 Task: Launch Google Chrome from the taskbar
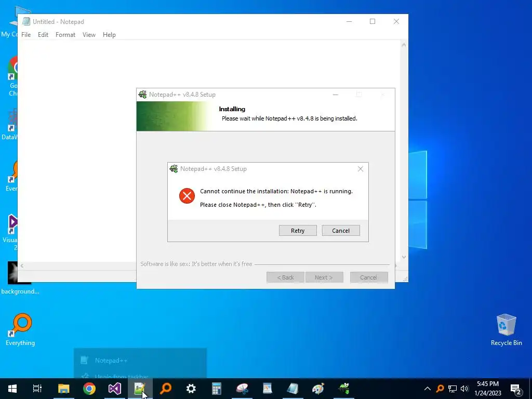[89, 389]
